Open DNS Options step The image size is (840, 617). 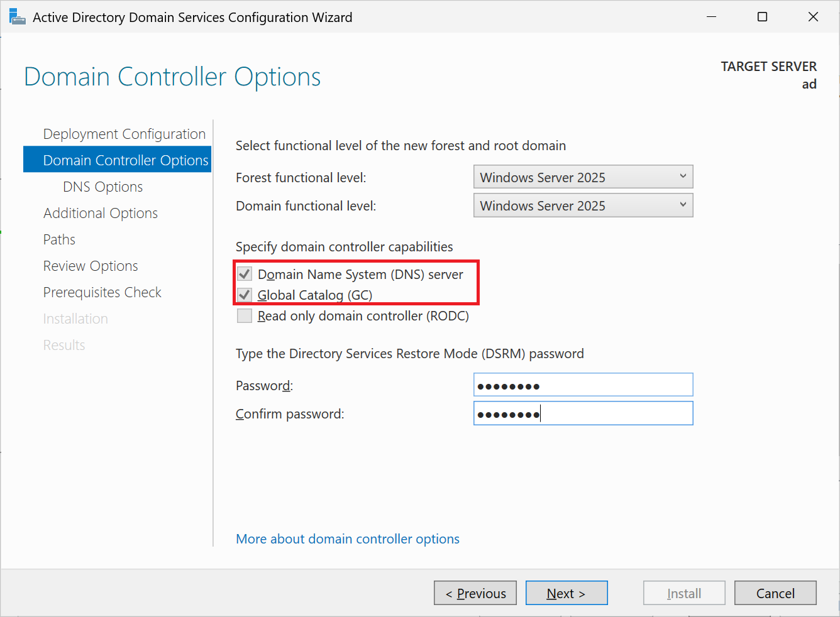(x=103, y=187)
